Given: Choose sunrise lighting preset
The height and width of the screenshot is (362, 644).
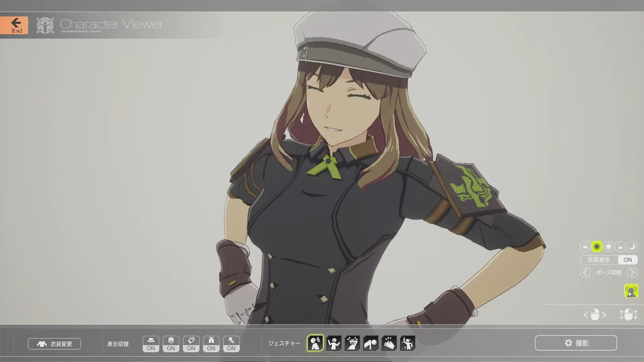Looking at the screenshot, I should click(585, 247).
